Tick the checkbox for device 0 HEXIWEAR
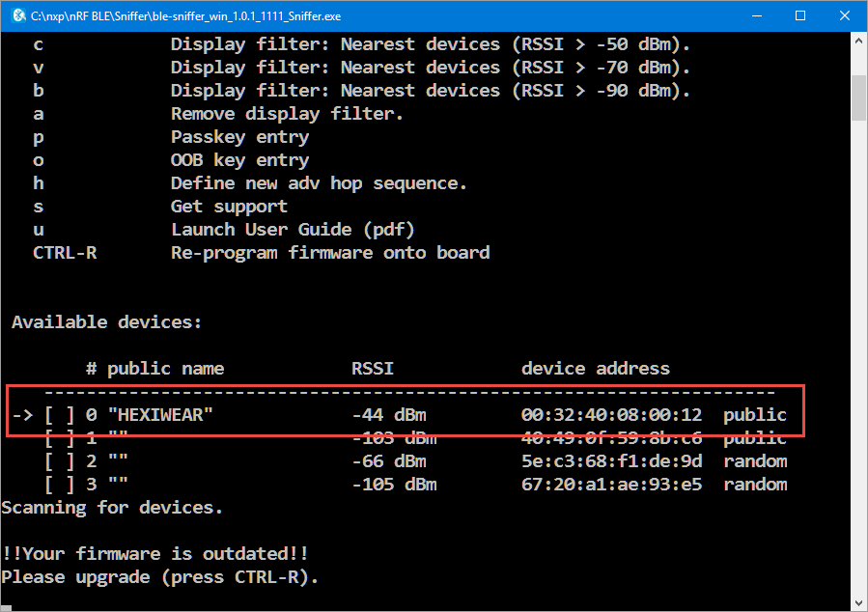The width and height of the screenshot is (868, 612). click(x=60, y=415)
